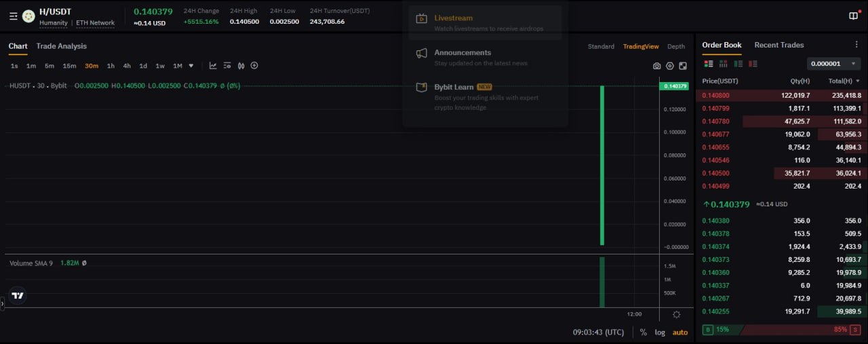Toggle log scale on chart
Screen dimensions: 868x344
point(660,332)
